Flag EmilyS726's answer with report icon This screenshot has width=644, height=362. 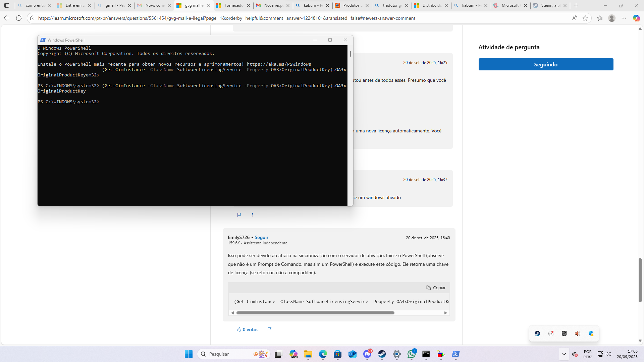tap(269, 329)
